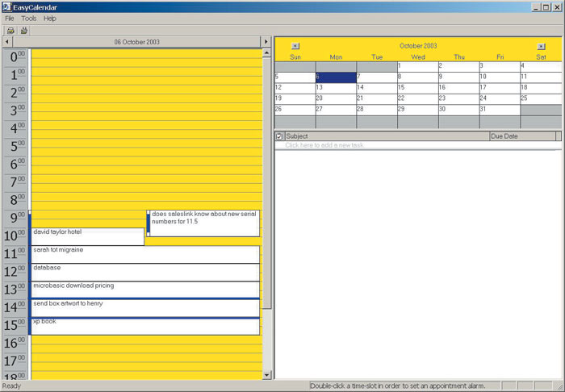Sort tasks by Subject column

pos(386,136)
